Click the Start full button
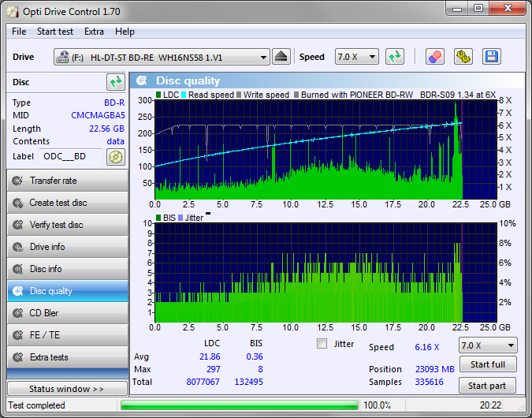The width and height of the screenshot is (532, 418). 488,364
